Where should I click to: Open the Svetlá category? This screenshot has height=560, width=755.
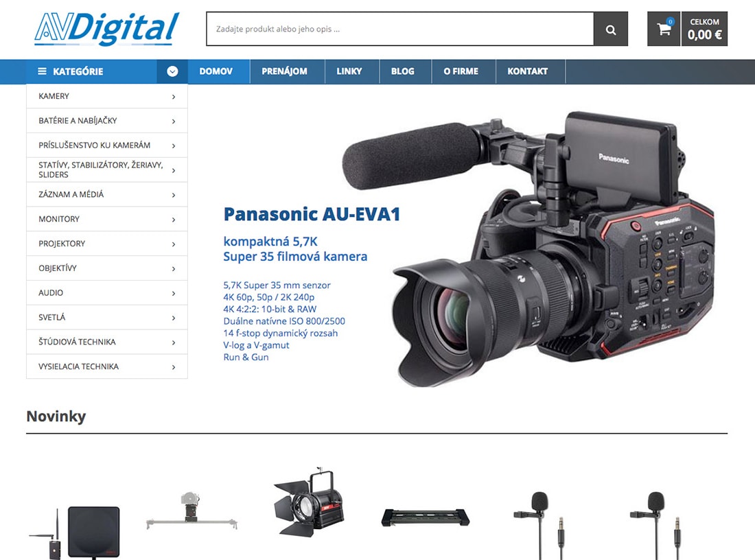click(107, 317)
